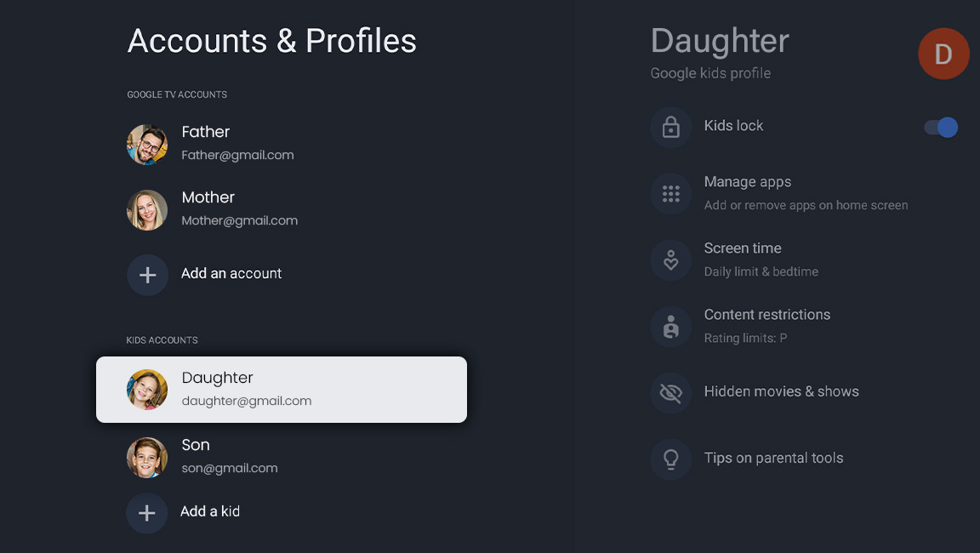Open Tips on parental tools
The height and width of the screenshot is (553, 980).
[x=773, y=458]
